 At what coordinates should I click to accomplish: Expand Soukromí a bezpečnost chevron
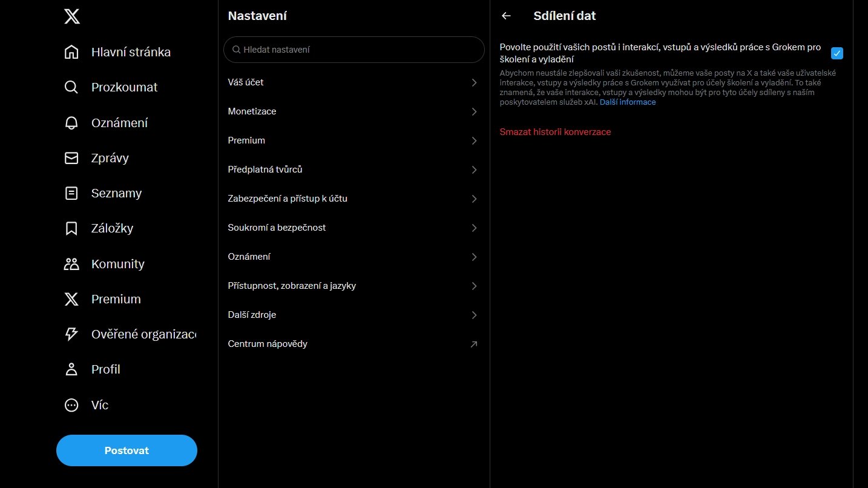coord(474,228)
